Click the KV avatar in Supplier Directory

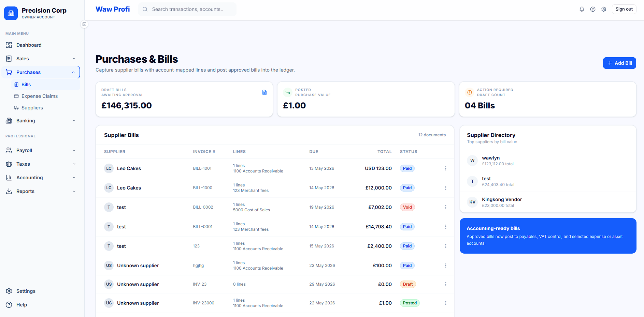point(472,202)
